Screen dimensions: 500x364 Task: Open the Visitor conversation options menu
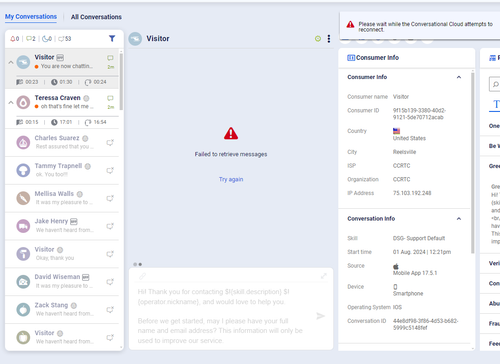point(329,39)
